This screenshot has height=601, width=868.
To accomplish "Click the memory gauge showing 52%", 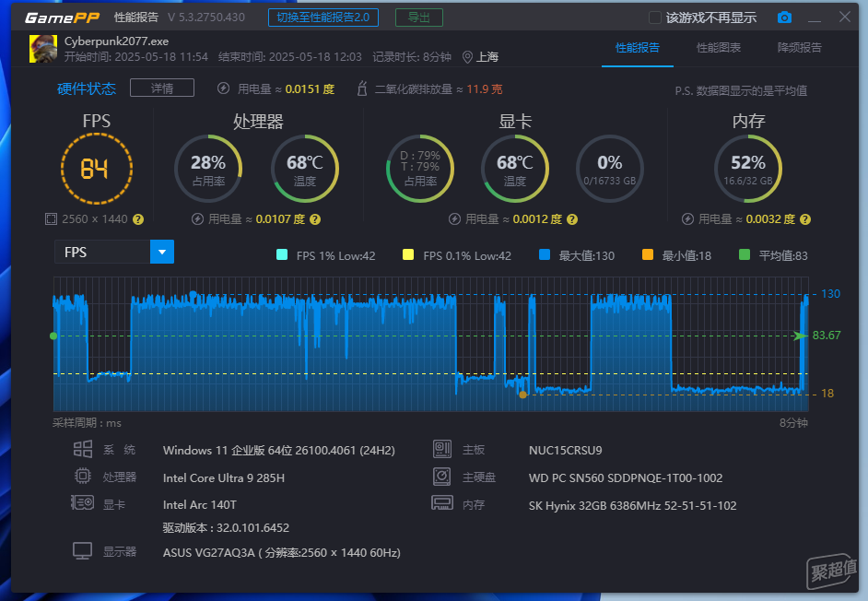I will pyautogui.click(x=748, y=169).
